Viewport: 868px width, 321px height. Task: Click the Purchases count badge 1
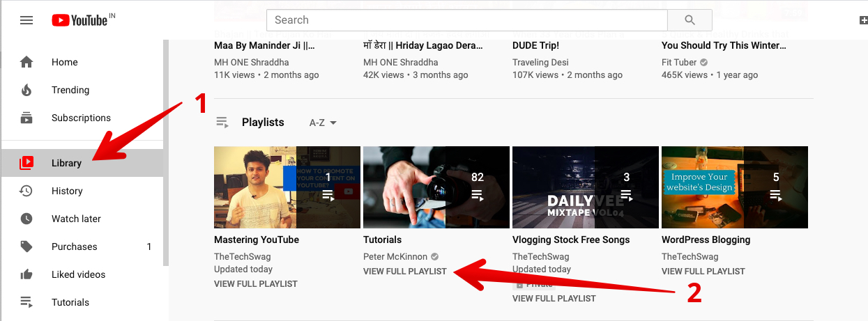pyautogui.click(x=149, y=246)
